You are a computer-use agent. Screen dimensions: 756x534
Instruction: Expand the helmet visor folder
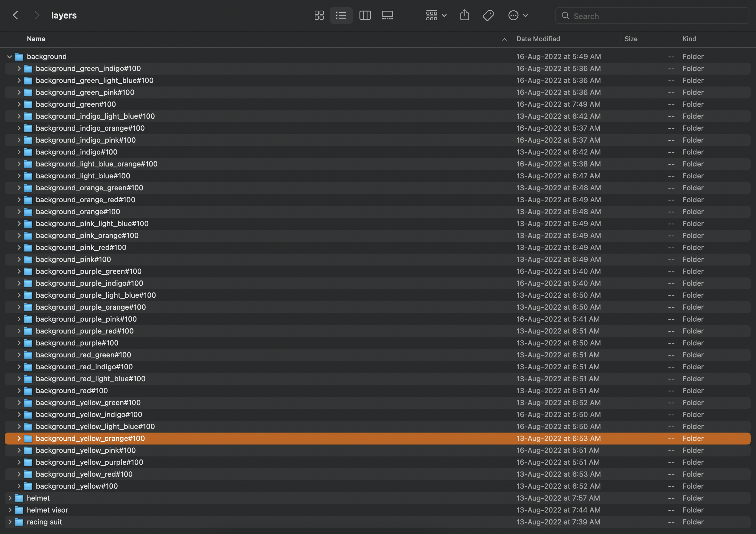pos(10,510)
